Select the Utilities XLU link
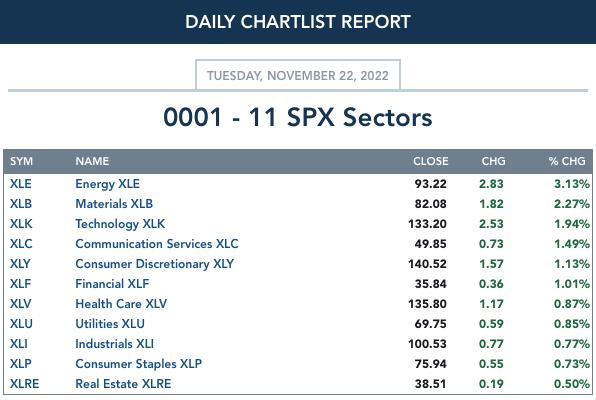This screenshot has height=400, width=596. tap(110, 324)
